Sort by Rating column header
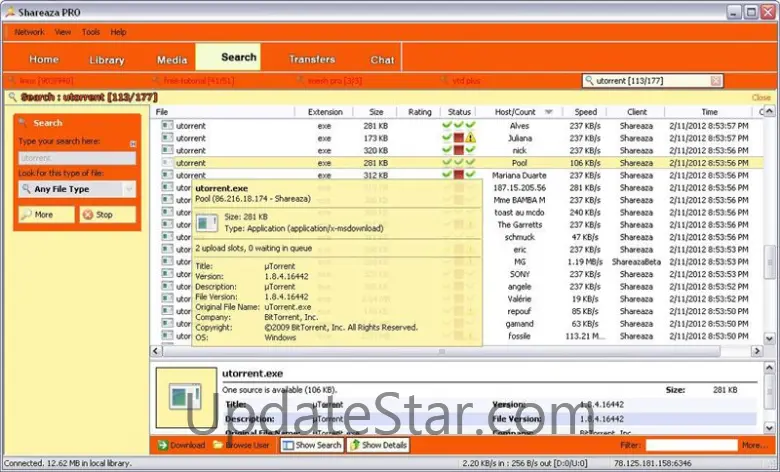 pos(419,112)
